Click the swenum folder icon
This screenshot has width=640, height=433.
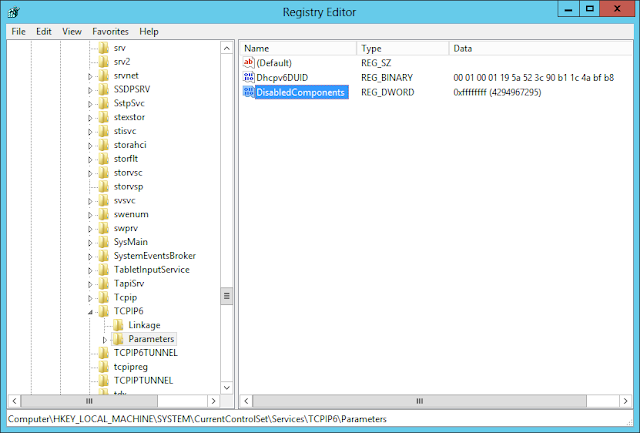click(104, 214)
